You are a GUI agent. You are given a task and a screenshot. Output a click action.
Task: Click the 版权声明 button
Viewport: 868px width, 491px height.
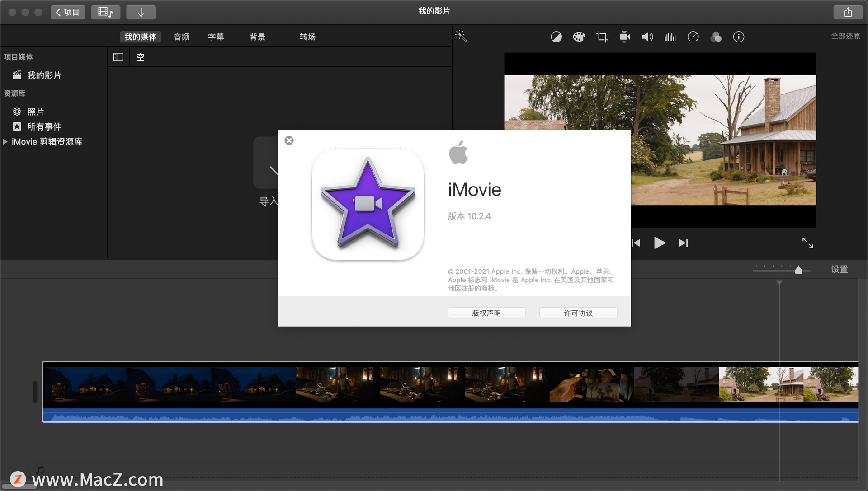coord(488,312)
